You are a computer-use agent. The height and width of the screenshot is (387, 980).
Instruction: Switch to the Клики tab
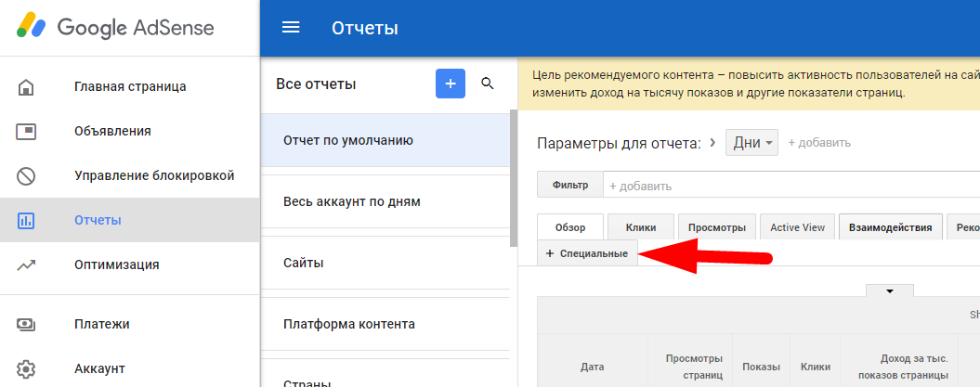click(641, 227)
